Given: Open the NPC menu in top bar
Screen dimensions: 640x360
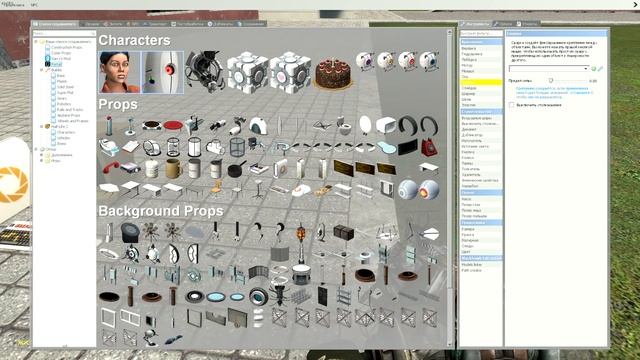Looking at the screenshot, I should point(34,5).
